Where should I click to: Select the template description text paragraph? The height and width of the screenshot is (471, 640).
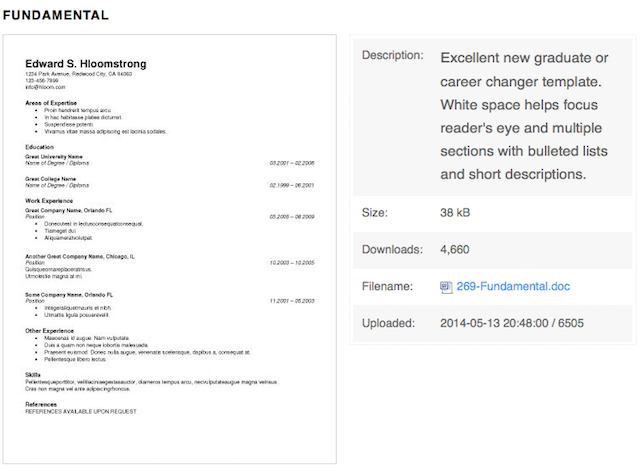pyautogui.click(x=524, y=116)
